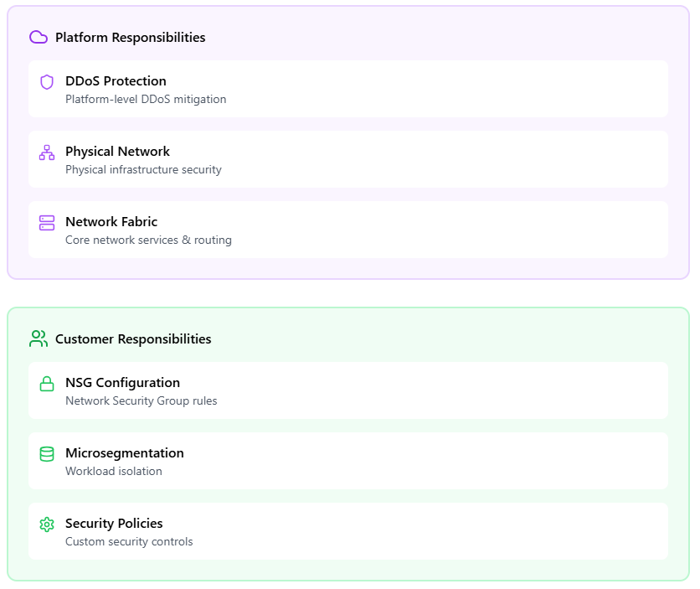Click the 'Platform-level DDoS mitigation' description
This screenshot has width=700, height=589.
click(146, 99)
